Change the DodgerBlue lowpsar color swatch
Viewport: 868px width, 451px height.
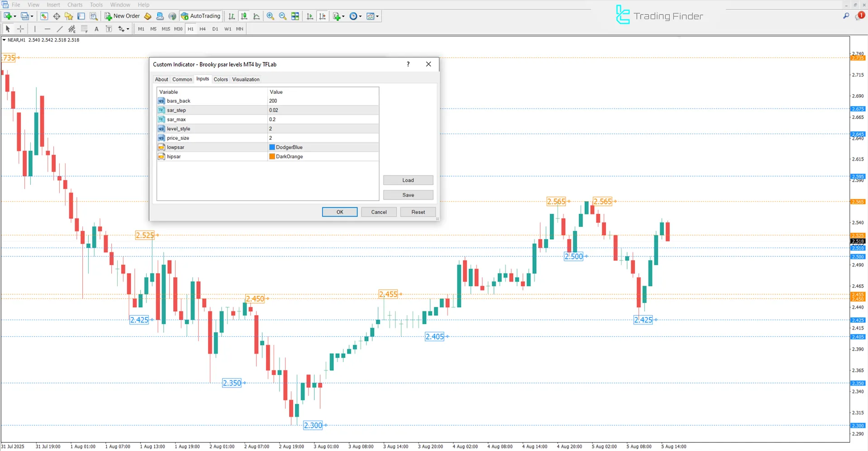pyautogui.click(x=271, y=147)
